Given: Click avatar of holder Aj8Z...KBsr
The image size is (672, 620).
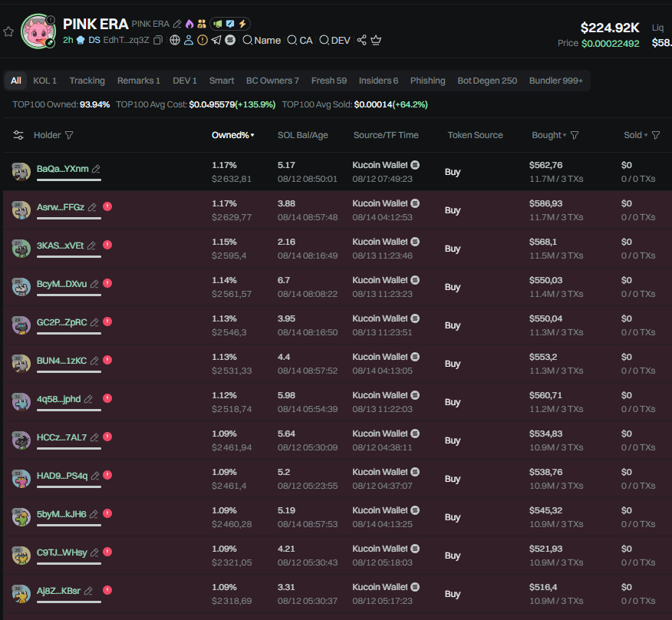Looking at the screenshot, I should pos(21,594).
